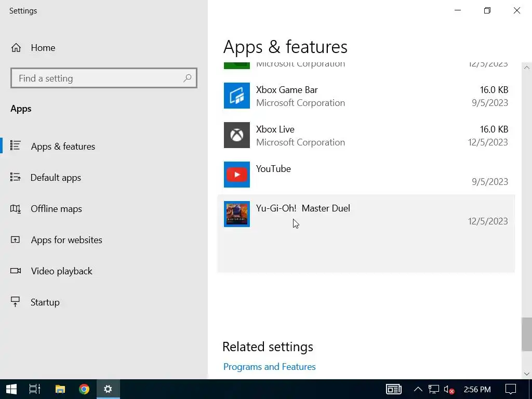This screenshot has height=399, width=532.
Task: Click the Offline maps icon
Action: point(15,209)
